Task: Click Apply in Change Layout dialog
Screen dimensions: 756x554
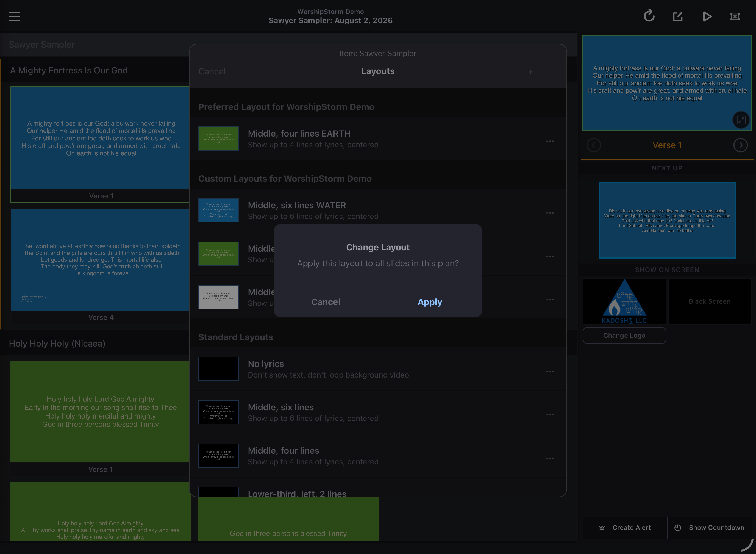Action: pyautogui.click(x=430, y=302)
